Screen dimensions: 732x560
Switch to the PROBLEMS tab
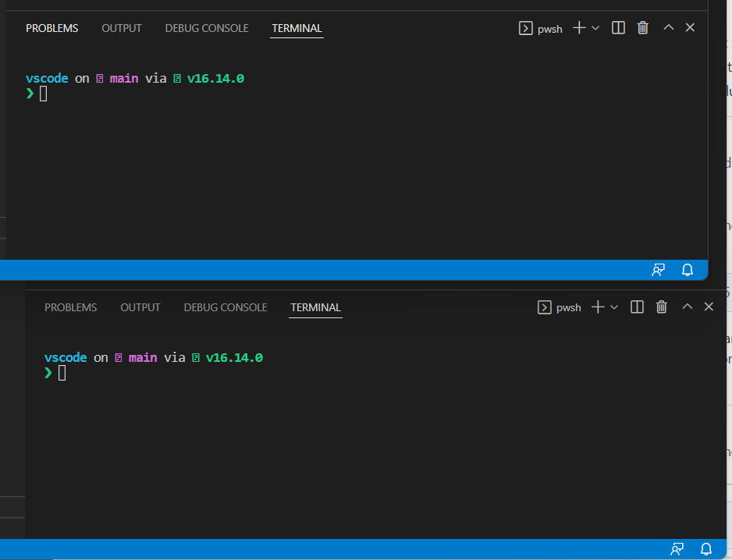pos(52,27)
